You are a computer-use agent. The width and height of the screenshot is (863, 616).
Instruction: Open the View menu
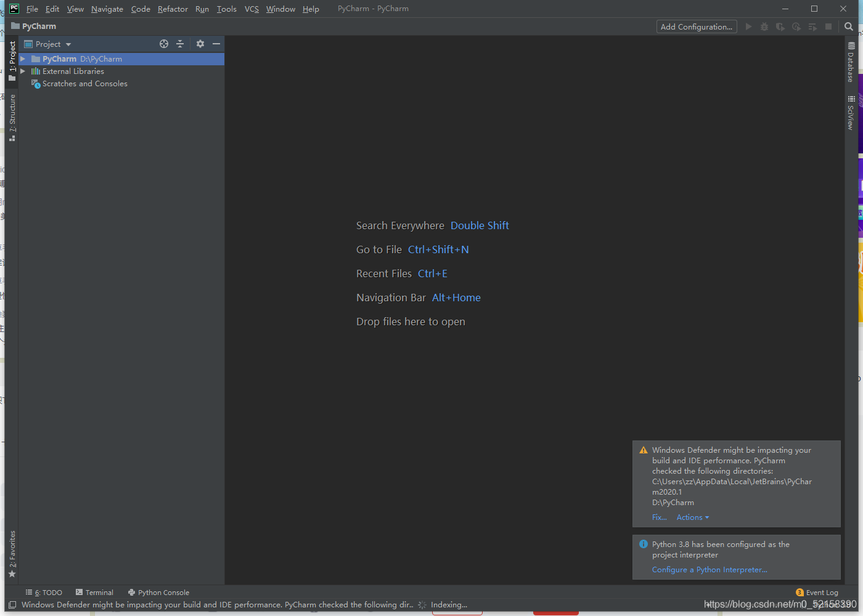[75, 9]
